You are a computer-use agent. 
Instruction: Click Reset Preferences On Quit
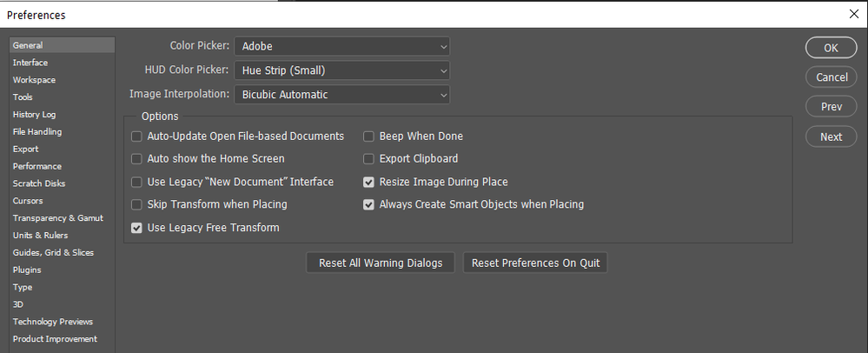[x=534, y=263]
